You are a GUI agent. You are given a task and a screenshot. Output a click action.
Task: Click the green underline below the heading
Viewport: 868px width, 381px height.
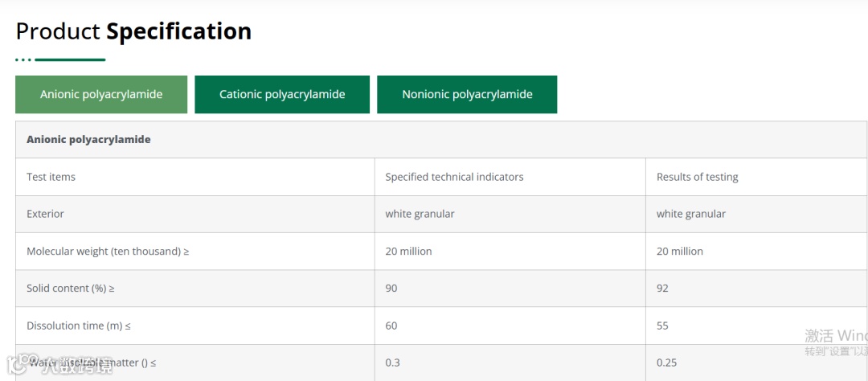pyautogui.click(x=69, y=59)
